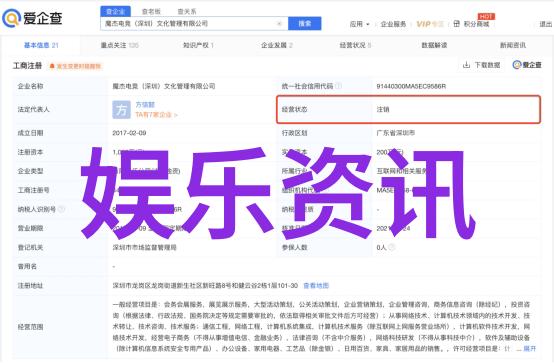Click the region value 广东省深圳市
This screenshot has height=363, width=554.
click(x=396, y=133)
